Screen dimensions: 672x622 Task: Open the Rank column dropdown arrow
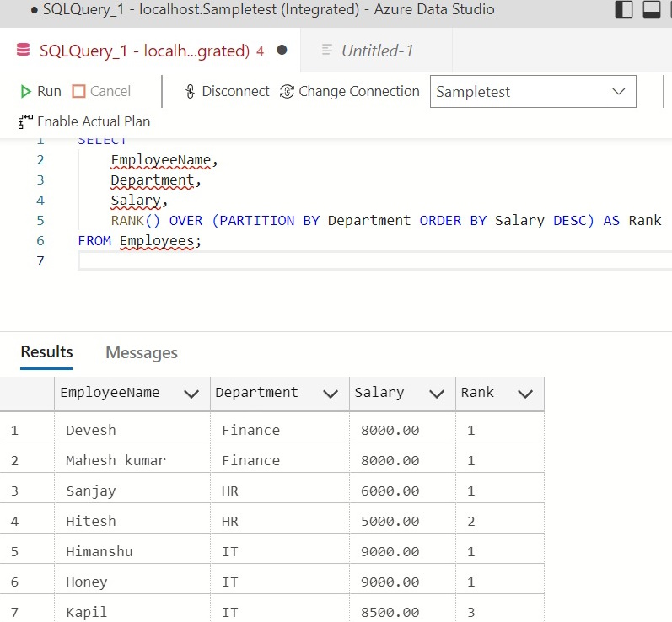pyautogui.click(x=525, y=393)
